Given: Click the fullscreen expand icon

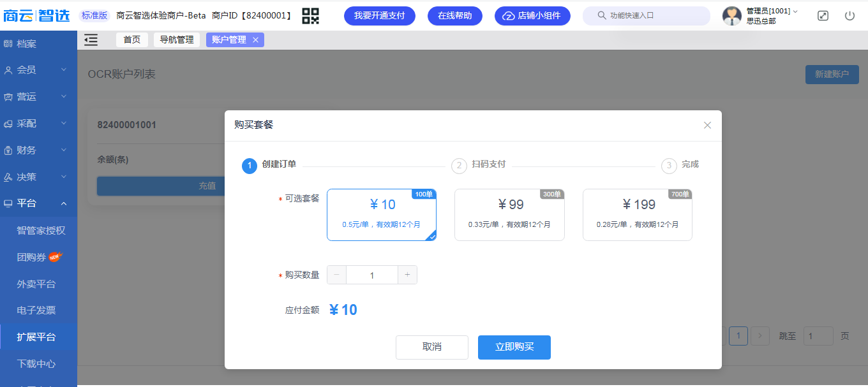Looking at the screenshot, I should click(x=823, y=16).
